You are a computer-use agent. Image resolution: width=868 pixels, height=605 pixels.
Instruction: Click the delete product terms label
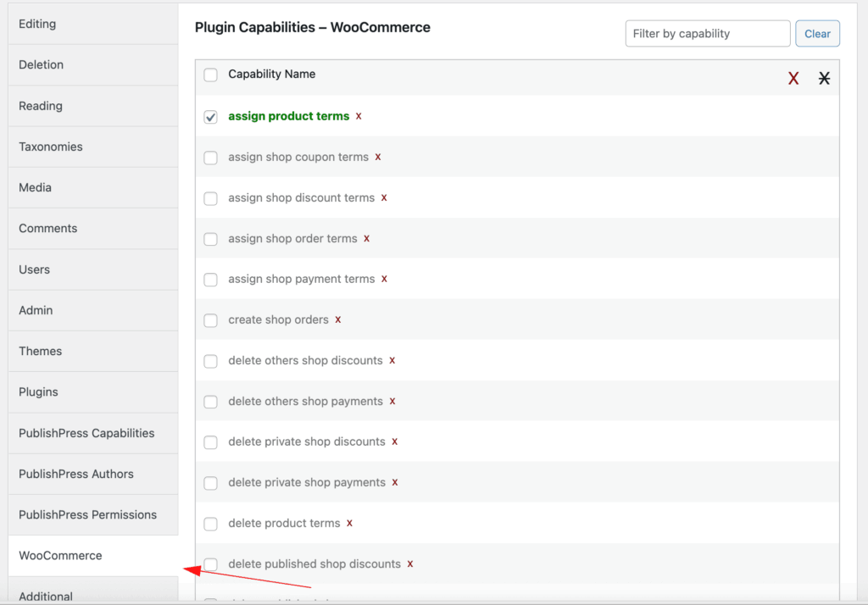(x=284, y=523)
